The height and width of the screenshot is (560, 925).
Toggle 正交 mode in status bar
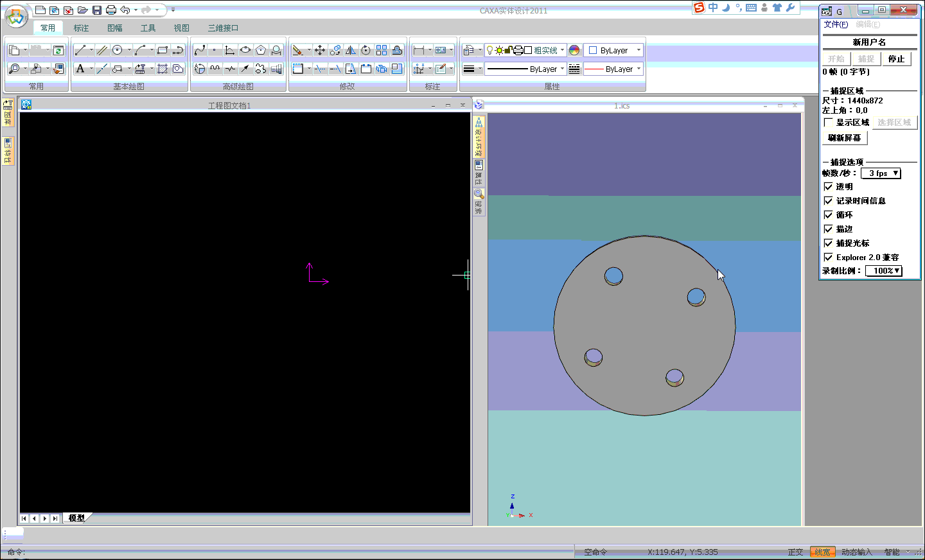tap(796, 552)
